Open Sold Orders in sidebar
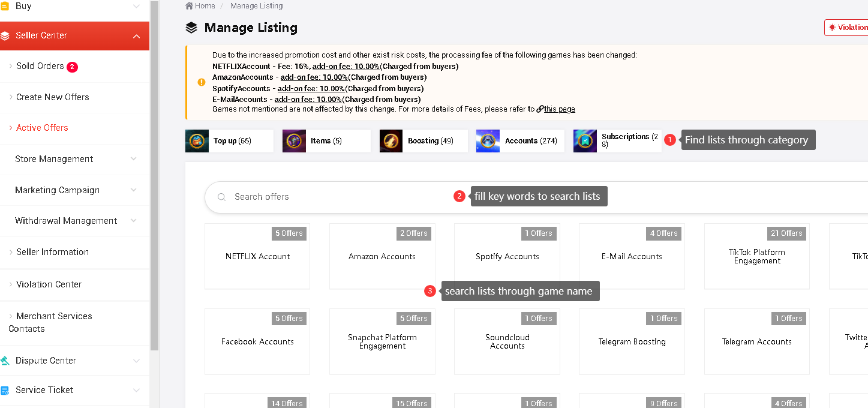Image resolution: width=868 pixels, height=408 pixels. [x=40, y=66]
